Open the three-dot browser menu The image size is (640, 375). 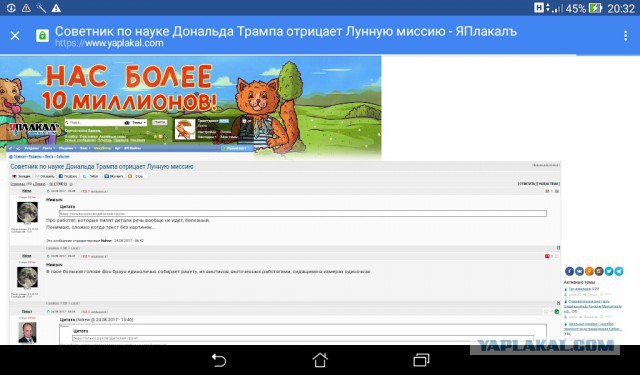click(x=625, y=36)
